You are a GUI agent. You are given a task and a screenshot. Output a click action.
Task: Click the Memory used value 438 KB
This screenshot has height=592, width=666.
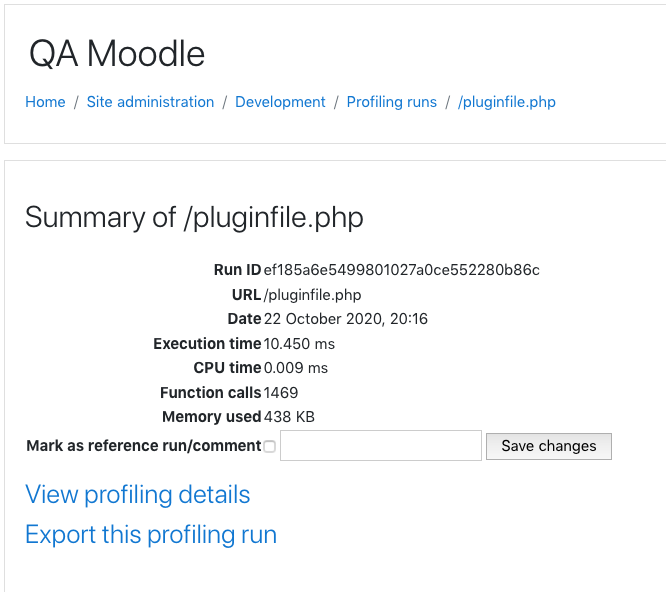(x=289, y=417)
